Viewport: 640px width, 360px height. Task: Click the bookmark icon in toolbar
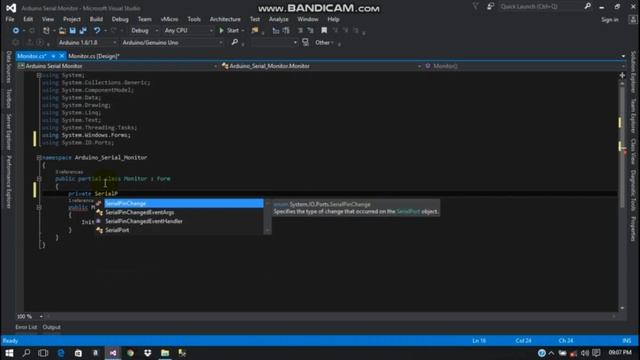click(324, 30)
